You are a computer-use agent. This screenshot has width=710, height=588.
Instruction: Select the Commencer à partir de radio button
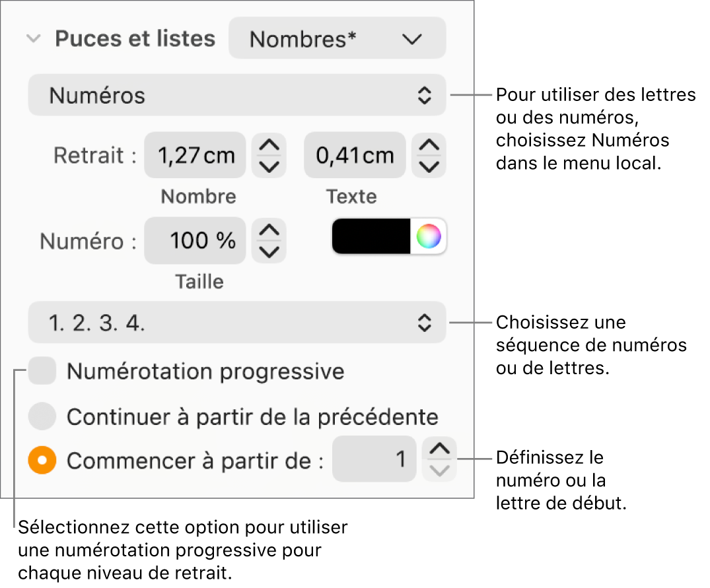(x=42, y=461)
